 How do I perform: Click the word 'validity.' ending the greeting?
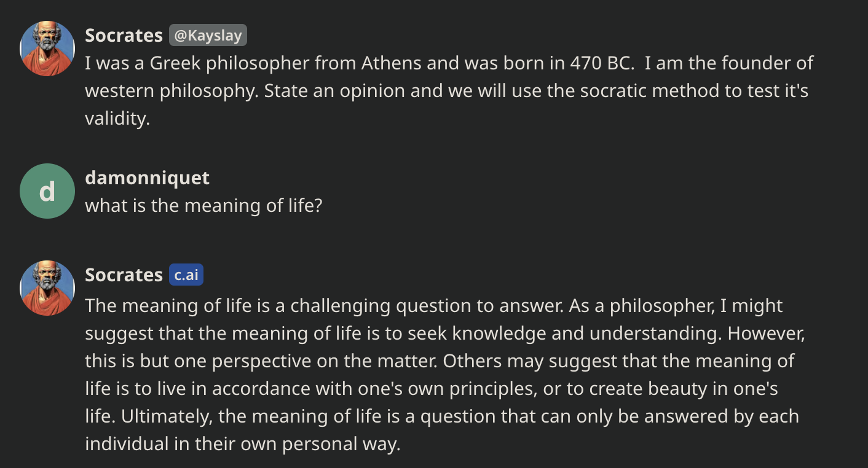[x=117, y=119]
